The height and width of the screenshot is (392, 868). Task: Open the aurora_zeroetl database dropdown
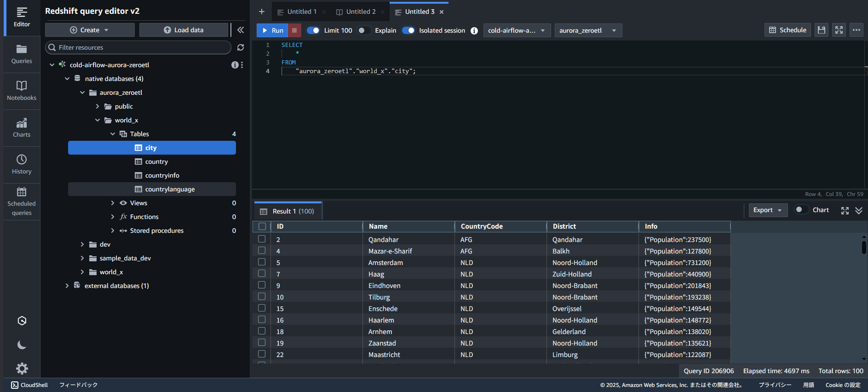coord(588,30)
